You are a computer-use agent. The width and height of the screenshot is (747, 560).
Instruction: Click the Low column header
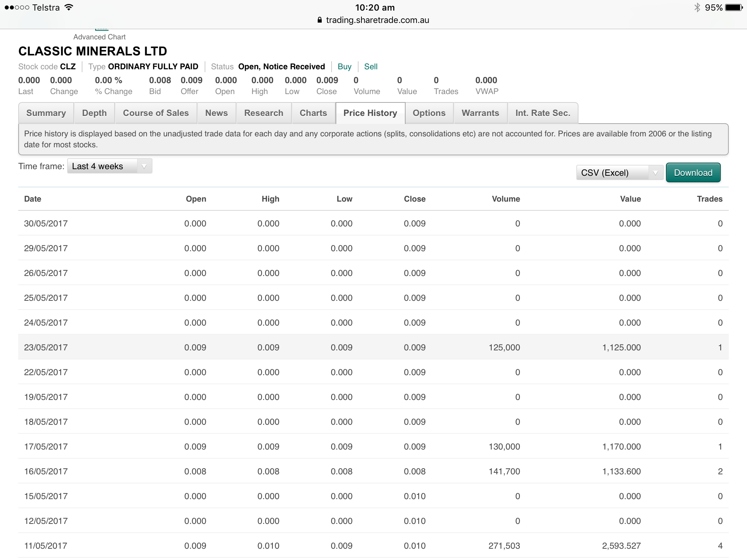pos(344,199)
